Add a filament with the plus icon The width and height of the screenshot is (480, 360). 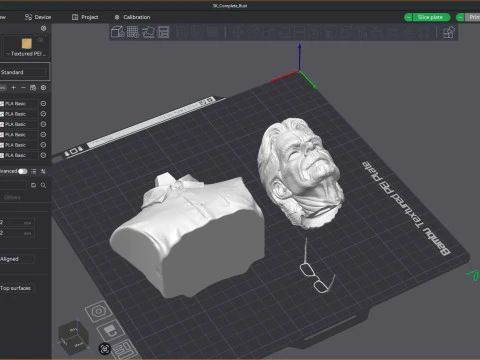tap(14, 88)
